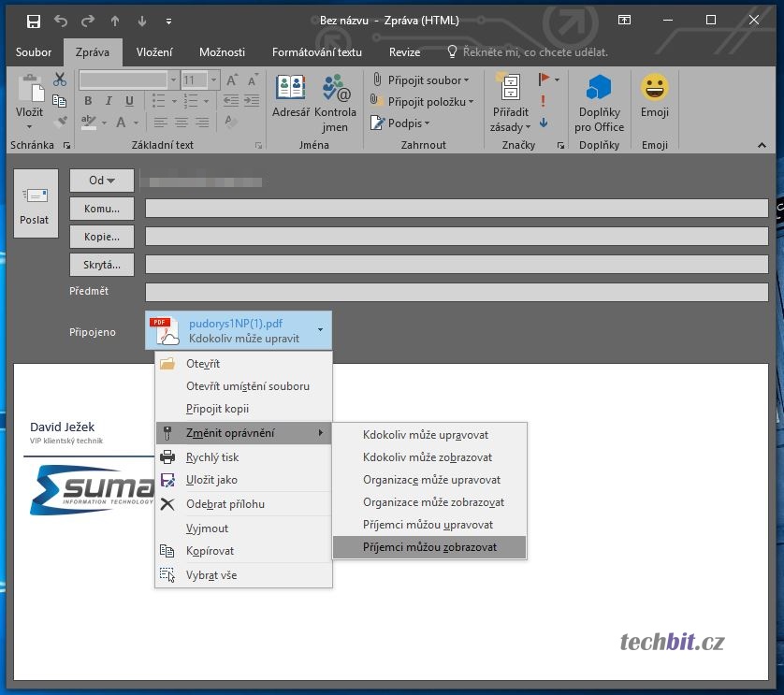Viewport: 784px width, 695px height.
Task: Click into the Předmět subject field
Action: tap(456, 292)
